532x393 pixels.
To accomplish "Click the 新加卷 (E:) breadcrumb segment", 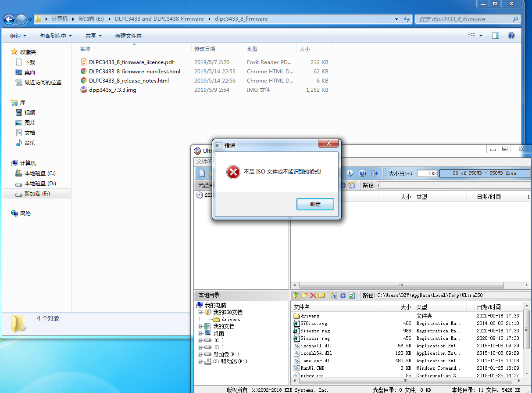I will pyautogui.click(x=91, y=19).
